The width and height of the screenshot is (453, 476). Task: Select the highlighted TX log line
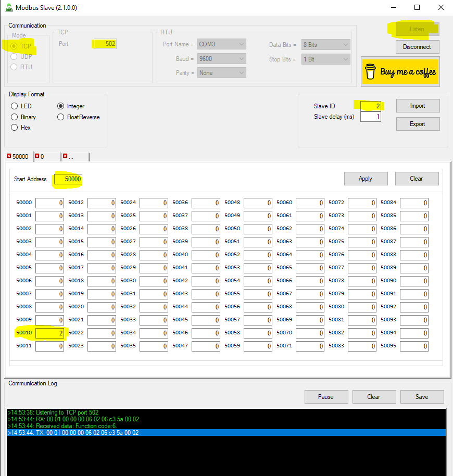coord(226,433)
